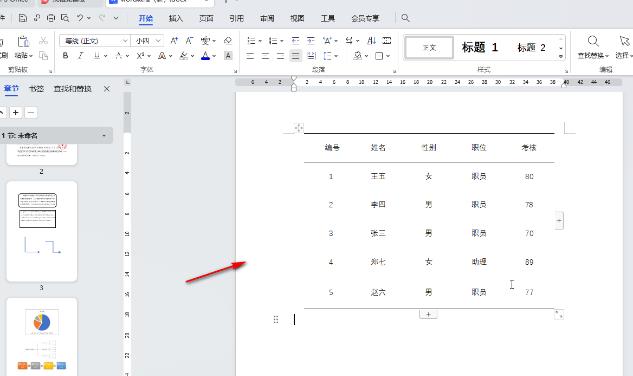Click the Increase Indent icon
Image resolution: width=633 pixels, height=376 pixels.
point(310,40)
